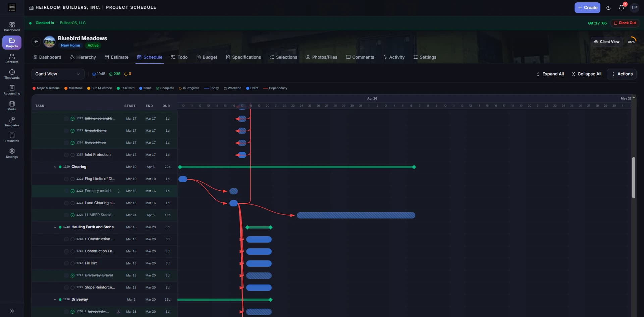Viewport: 644px width, 317px height.
Task: Open Accounting in the sidebar
Action: pyautogui.click(x=12, y=90)
